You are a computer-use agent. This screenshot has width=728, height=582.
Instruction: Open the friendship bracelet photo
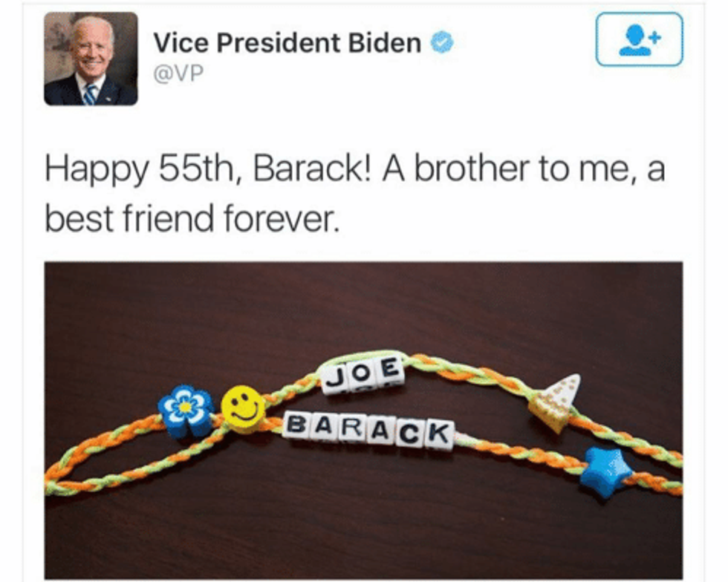pos(363,420)
